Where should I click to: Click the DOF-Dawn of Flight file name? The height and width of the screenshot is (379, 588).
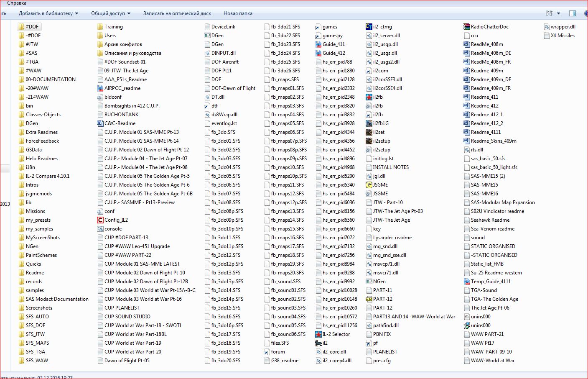(x=234, y=88)
